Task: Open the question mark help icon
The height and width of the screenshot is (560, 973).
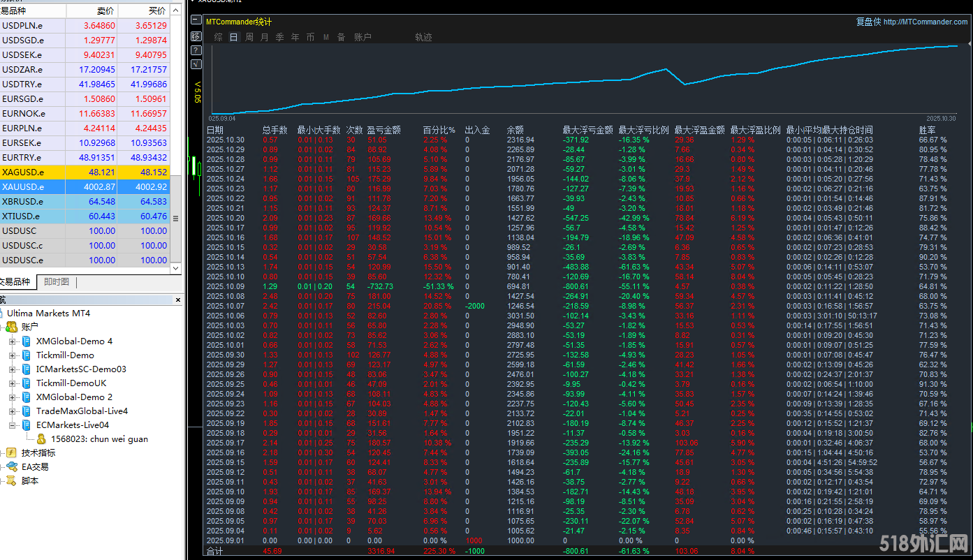Action: (196, 50)
